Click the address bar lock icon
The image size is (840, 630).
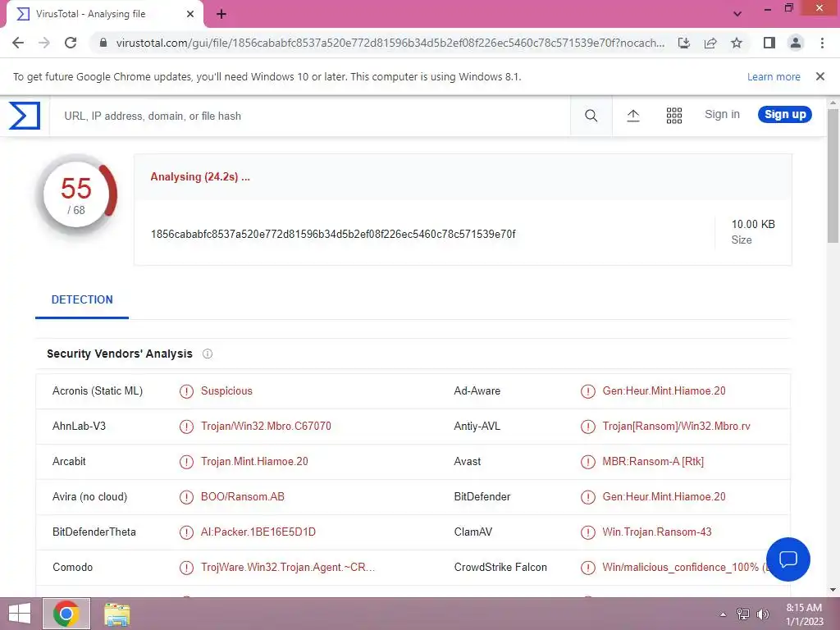coord(103,43)
